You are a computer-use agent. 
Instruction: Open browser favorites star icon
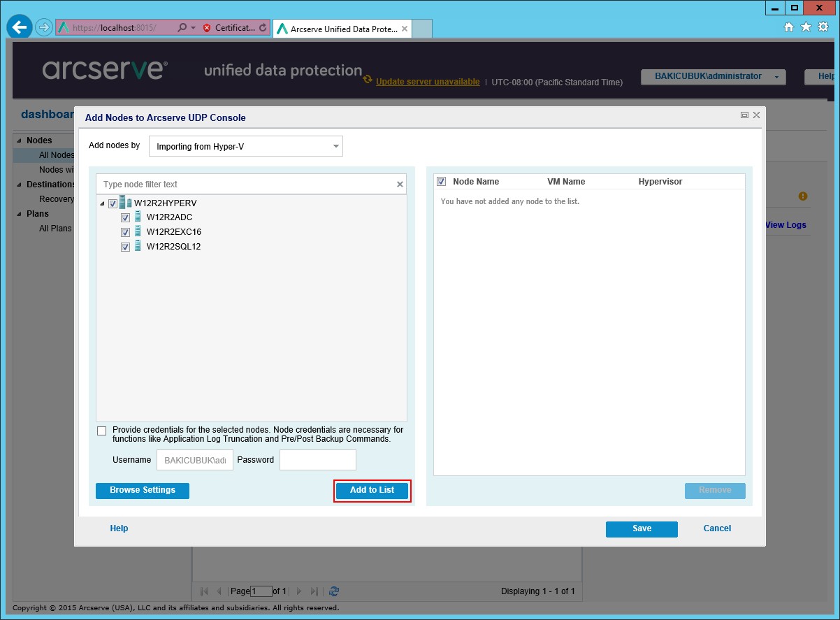(806, 27)
